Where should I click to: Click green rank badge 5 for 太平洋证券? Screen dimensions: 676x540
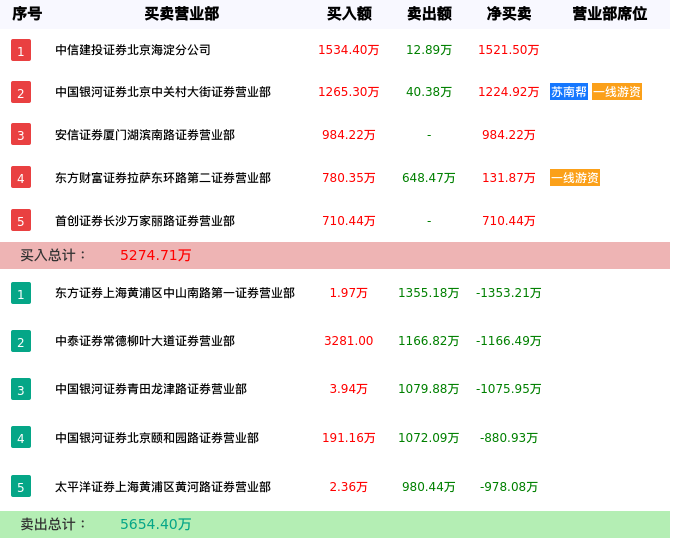[x=21, y=487]
